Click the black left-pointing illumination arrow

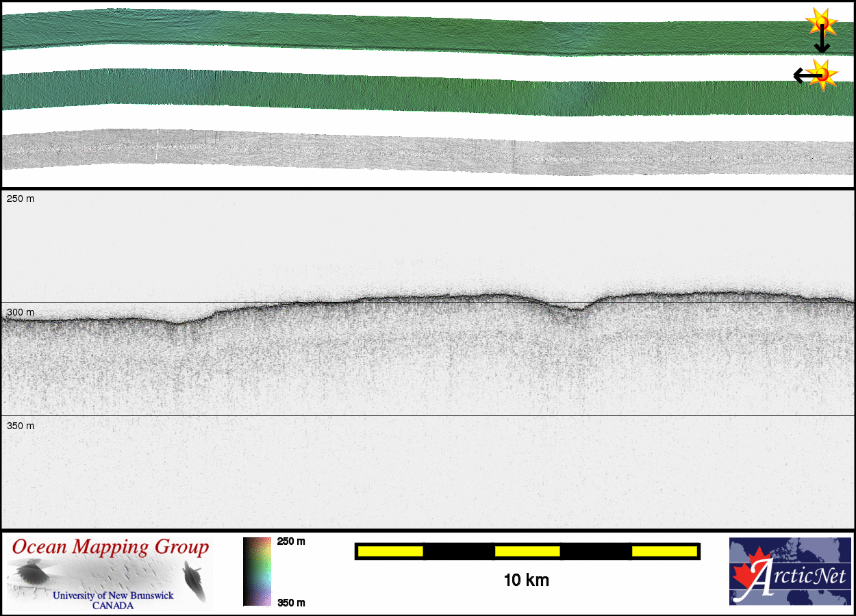pos(803,75)
